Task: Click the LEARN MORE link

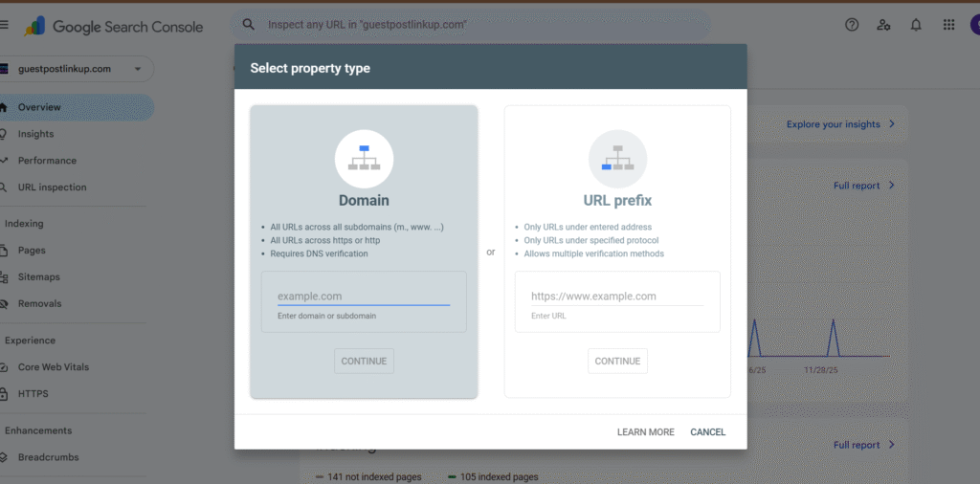Action: click(x=645, y=432)
